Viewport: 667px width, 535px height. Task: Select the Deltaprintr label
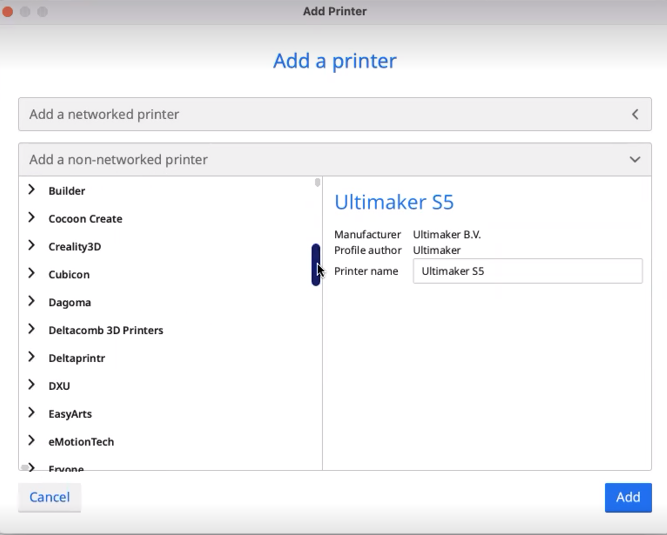(77, 358)
